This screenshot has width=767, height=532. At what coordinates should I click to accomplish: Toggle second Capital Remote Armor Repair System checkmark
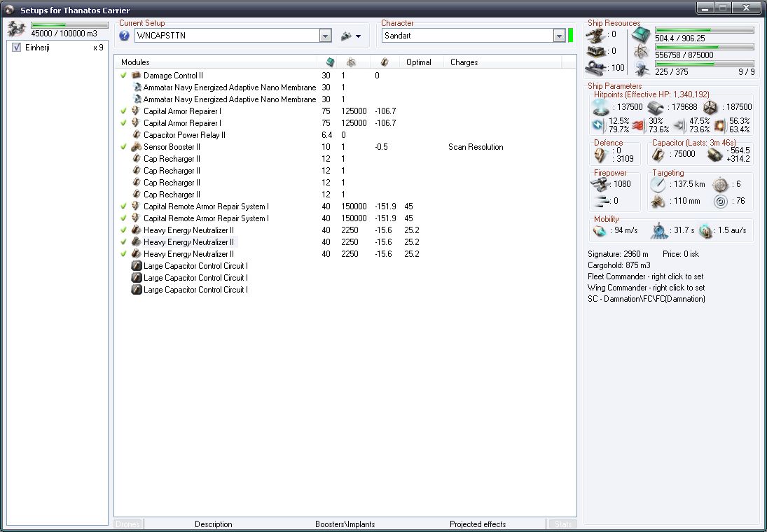click(123, 218)
